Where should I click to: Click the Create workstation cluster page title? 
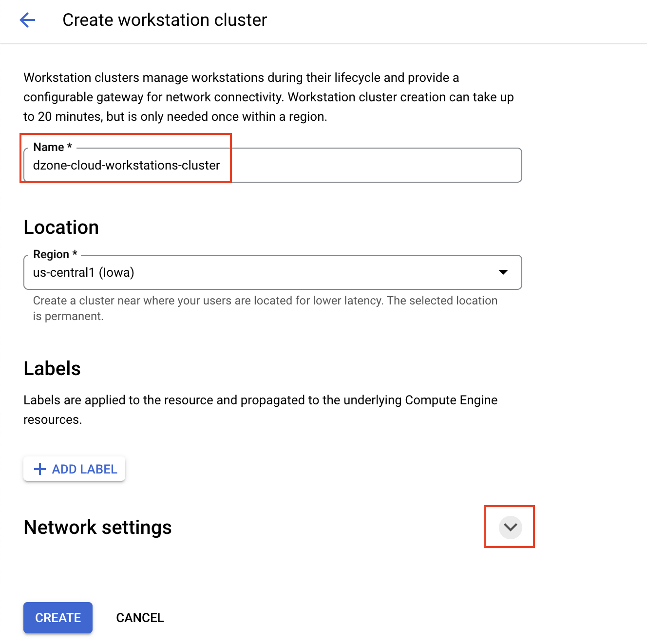click(x=165, y=20)
